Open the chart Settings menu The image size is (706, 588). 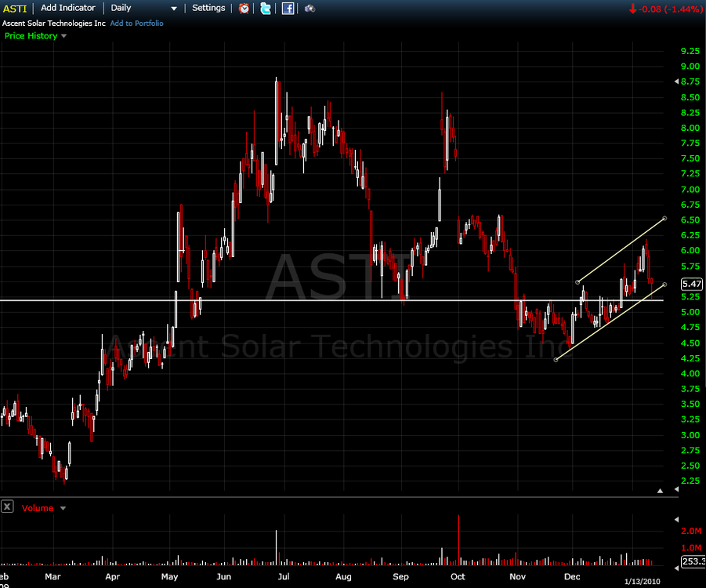click(x=208, y=8)
